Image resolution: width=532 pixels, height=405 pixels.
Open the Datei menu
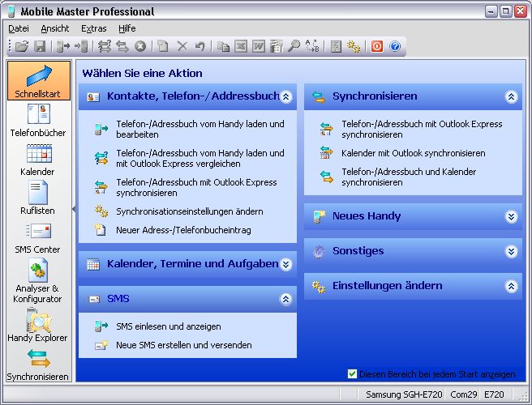coord(18,28)
